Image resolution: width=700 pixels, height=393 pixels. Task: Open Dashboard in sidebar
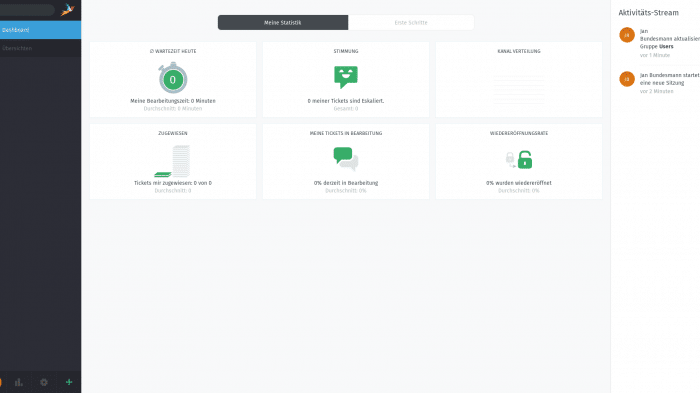point(41,30)
